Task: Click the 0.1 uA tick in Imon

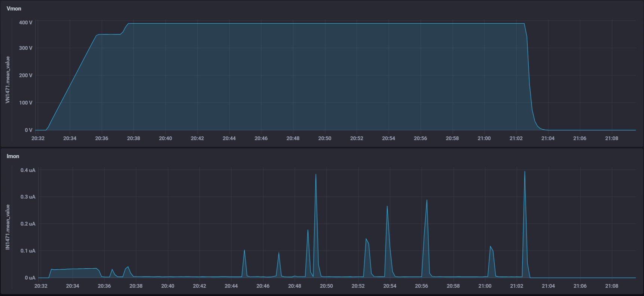Action: click(28, 251)
